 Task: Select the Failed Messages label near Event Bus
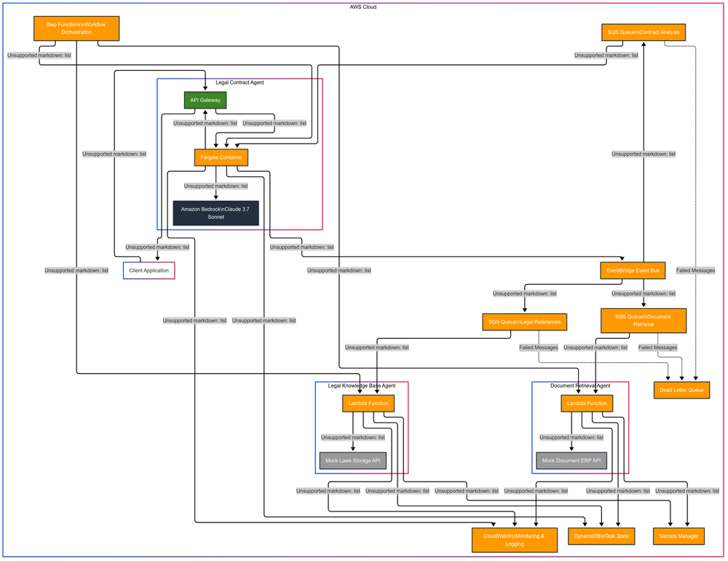[x=695, y=270]
